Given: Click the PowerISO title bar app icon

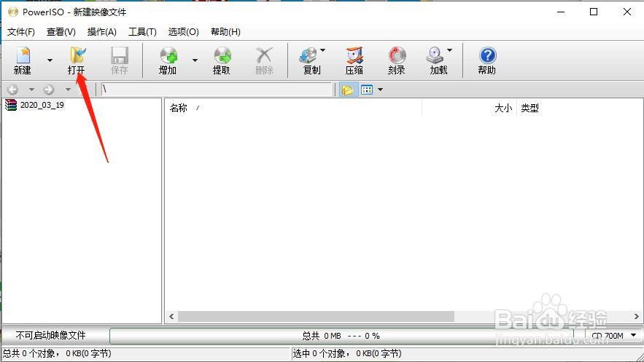Looking at the screenshot, I should click(13, 12).
